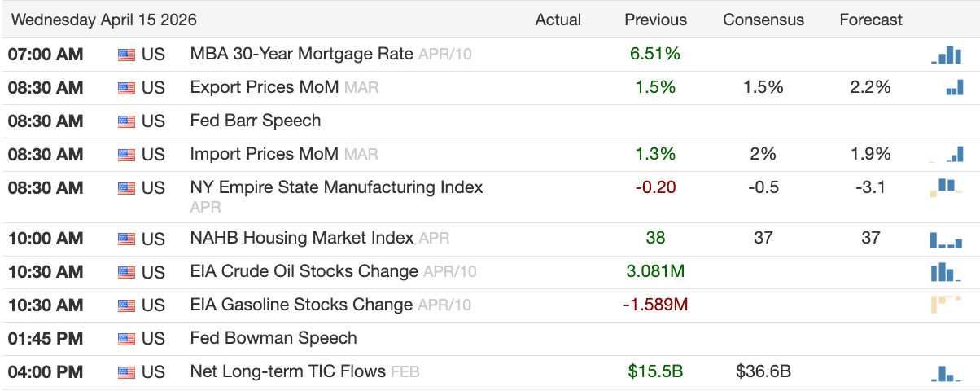Screen dimensions: 980x391
Task: Open the MBA 30-Year Mortgage Rate mini chart
Action: 946,55
